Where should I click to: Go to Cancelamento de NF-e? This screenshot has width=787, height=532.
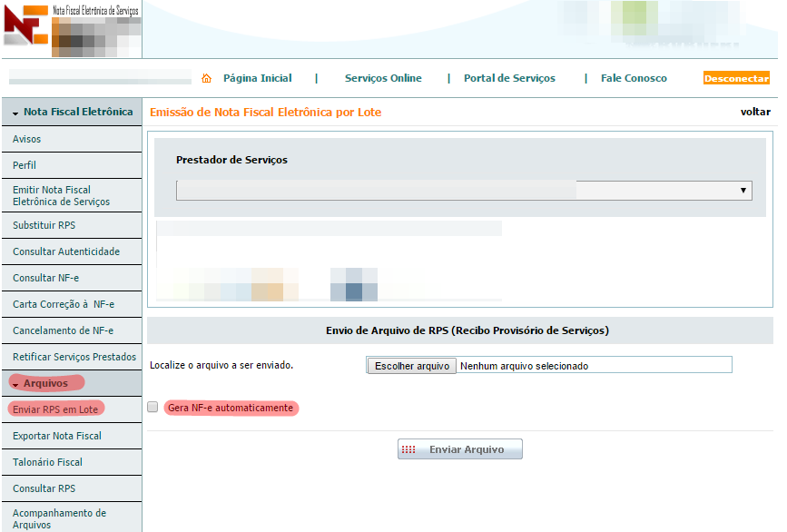[64, 330]
